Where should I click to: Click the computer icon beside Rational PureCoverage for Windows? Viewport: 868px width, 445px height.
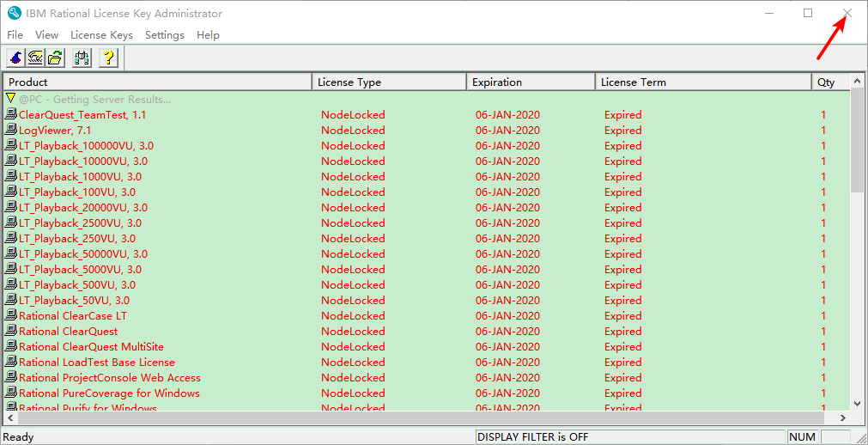(11, 393)
